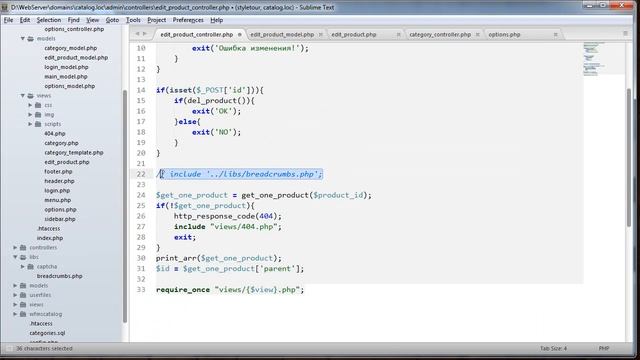This screenshot has height=360, width=640.
Task: Close the edit_product.php tab
Action: (399, 35)
